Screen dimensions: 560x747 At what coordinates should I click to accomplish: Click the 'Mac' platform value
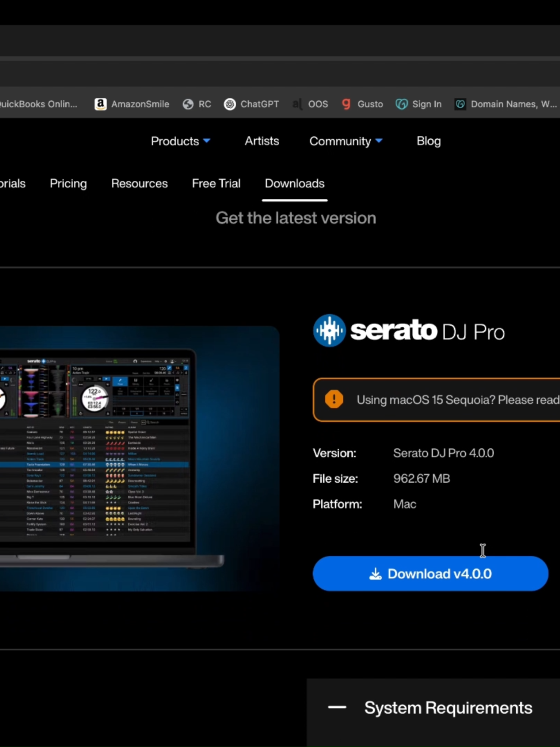(x=405, y=504)
